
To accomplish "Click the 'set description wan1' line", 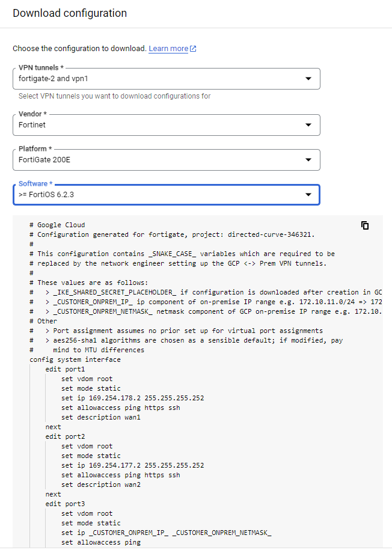I will point(100,417).
